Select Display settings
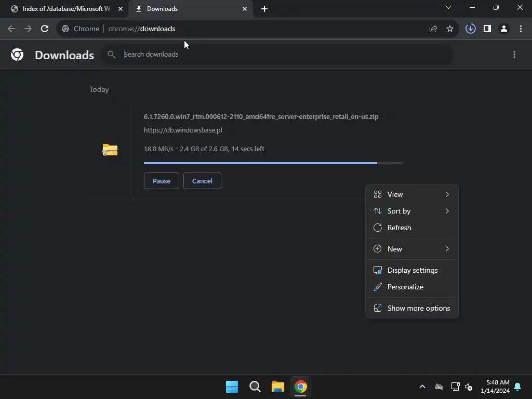532x399 pixels. click(x=412, y=270)
